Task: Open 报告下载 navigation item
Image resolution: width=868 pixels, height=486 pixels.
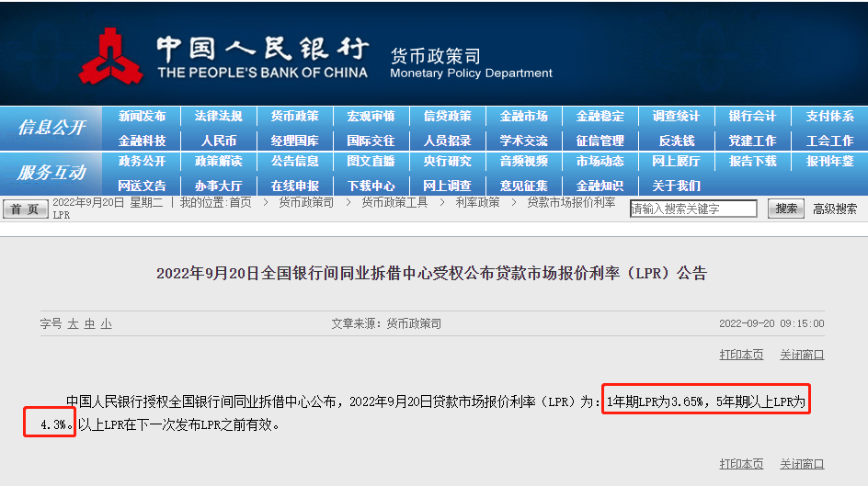Action: [752, 161]
